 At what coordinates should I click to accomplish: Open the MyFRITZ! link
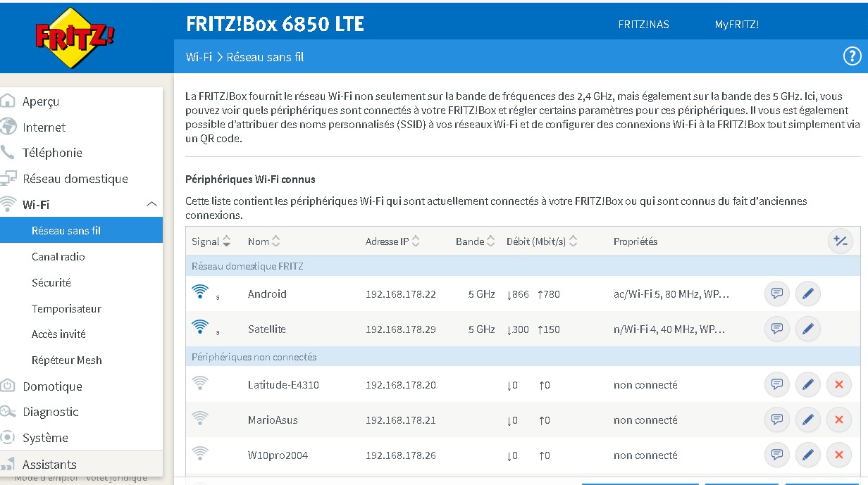737,24
